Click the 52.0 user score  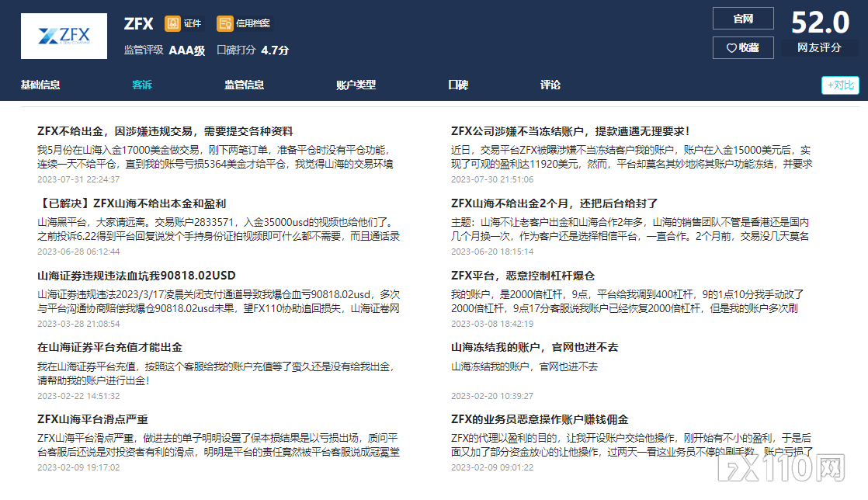(x=820, y=23)
